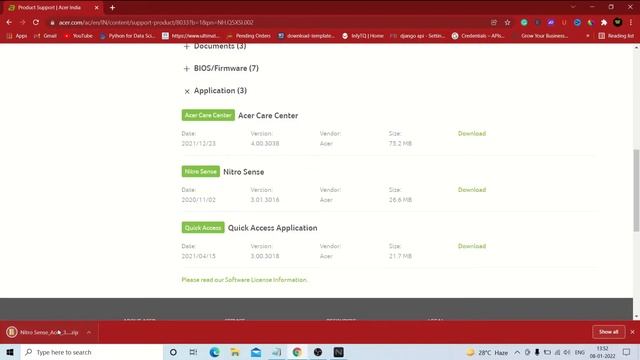Open Mail app from taskbar
Viewport: 640px width, 360px height.
(256, 352)
